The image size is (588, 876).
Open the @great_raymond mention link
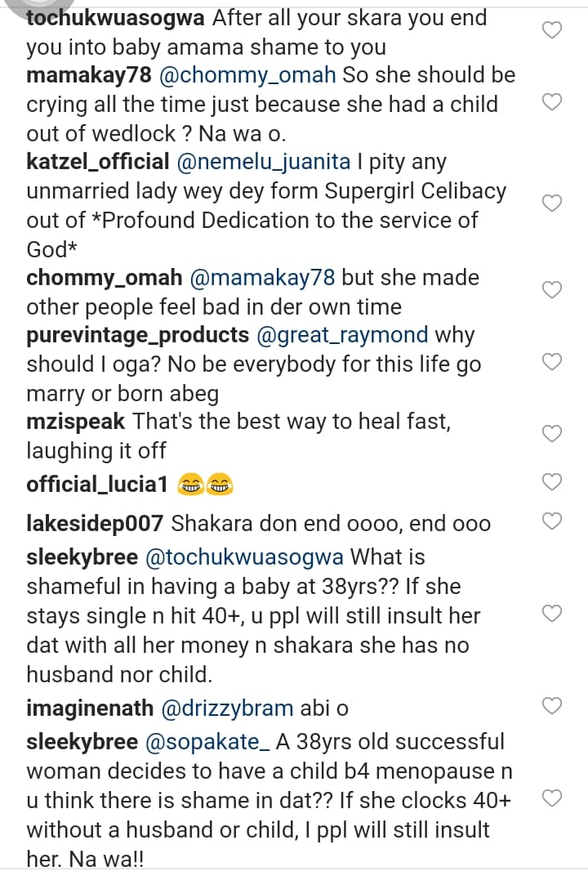coord(343,335)
